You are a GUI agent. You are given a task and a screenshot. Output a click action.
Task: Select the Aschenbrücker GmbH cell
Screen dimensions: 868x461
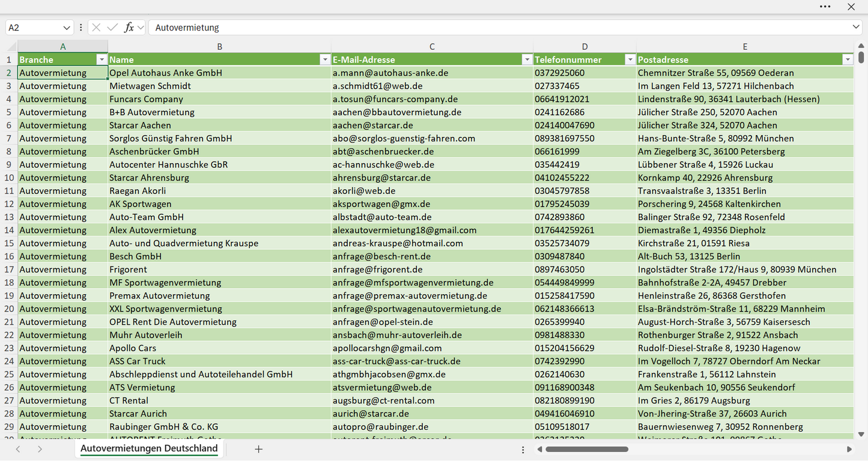(220, 151)
